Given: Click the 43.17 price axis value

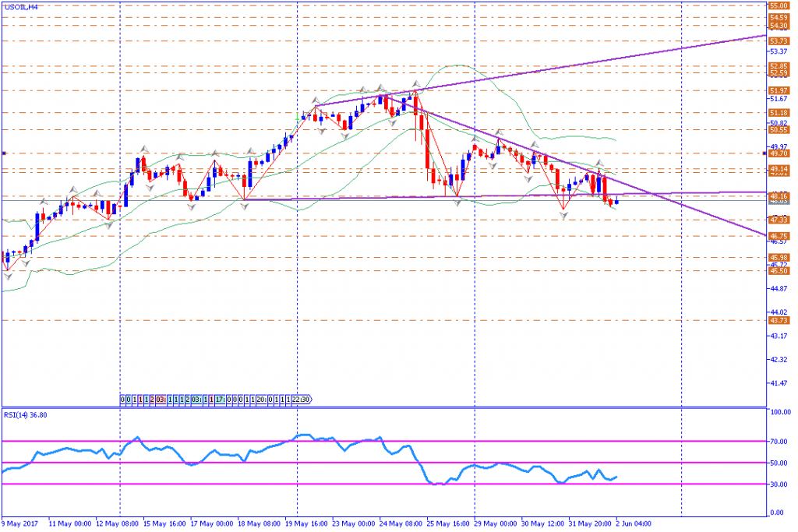Looking at the screenshot, I should pos(779,336).
